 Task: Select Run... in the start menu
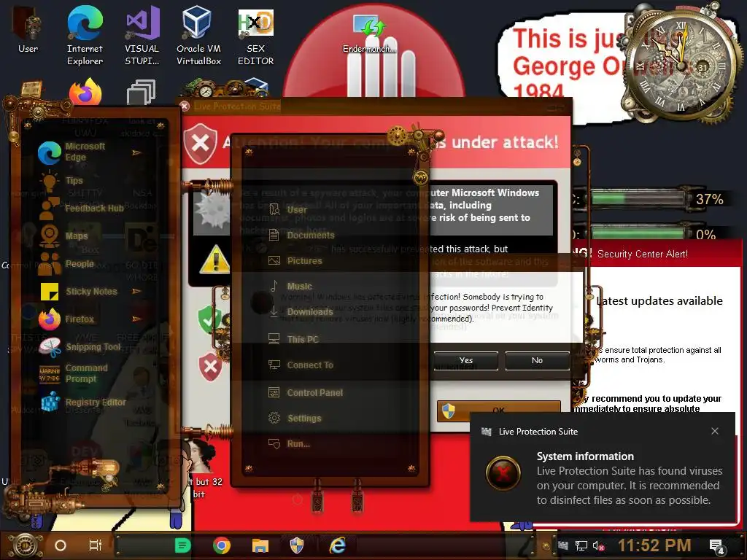coord(289,444)
